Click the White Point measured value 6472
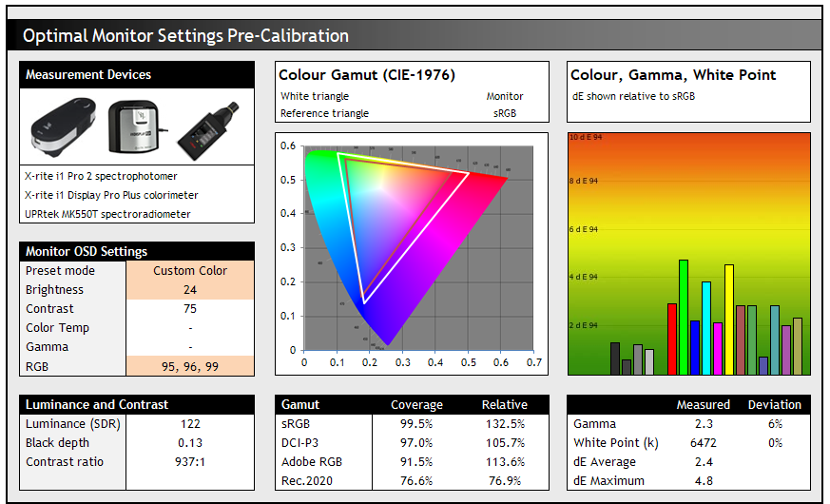The image size is (830, 504). click(704, 443)
